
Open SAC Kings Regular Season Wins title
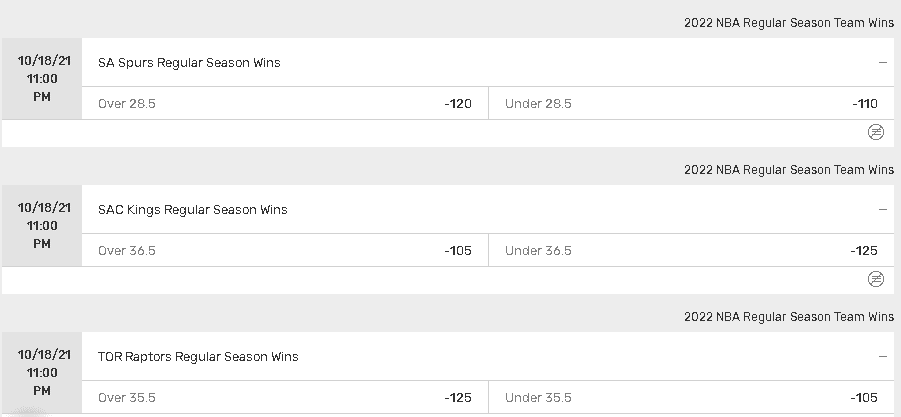[192, 210]
